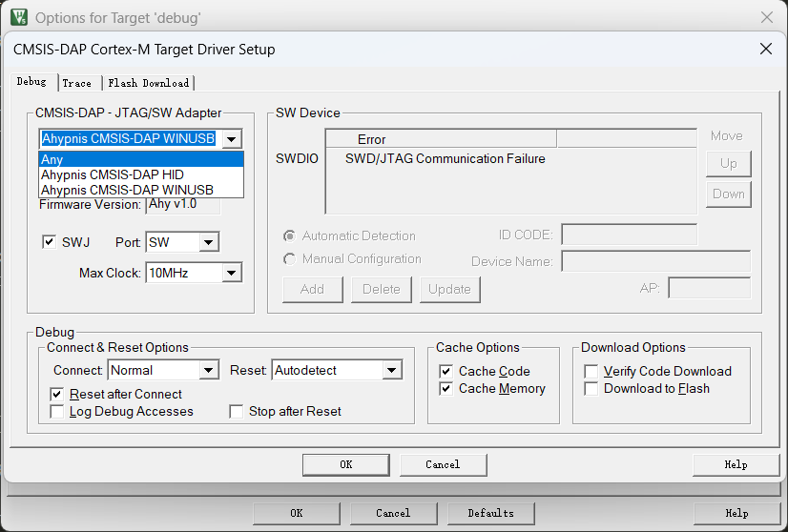Viewport: 788px width, 532px height.
Task: Uncheck the Cache Code option
Action: pyautogui.click(x=446, y=371)
